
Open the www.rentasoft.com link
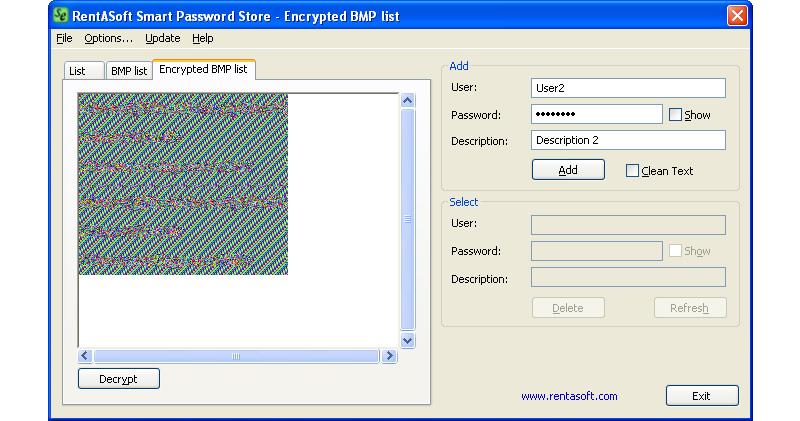tap(569, 396)
